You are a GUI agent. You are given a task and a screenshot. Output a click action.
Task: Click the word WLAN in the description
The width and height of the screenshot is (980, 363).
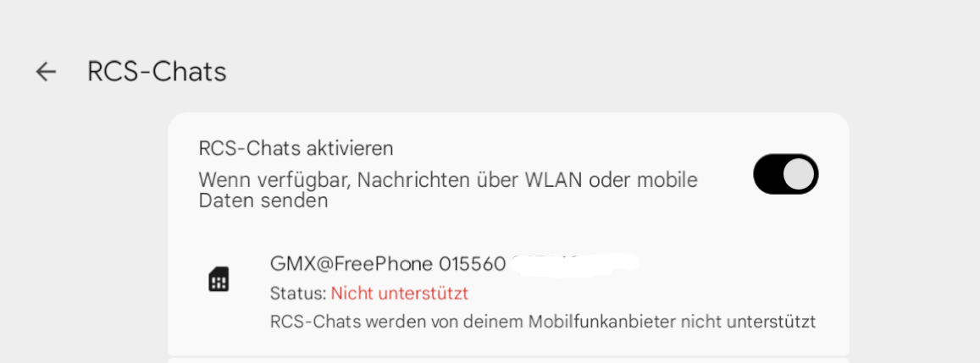click(554, 180)
